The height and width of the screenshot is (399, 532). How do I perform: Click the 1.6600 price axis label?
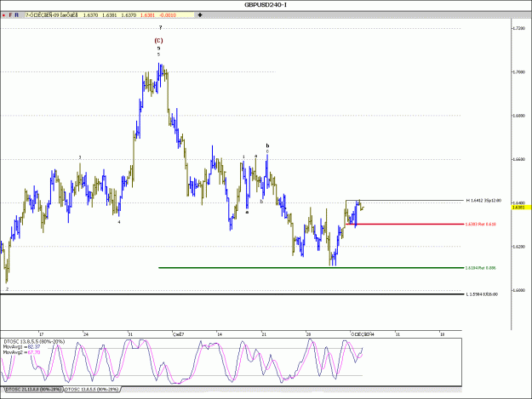pyautogui.click(x=519, y=159)
